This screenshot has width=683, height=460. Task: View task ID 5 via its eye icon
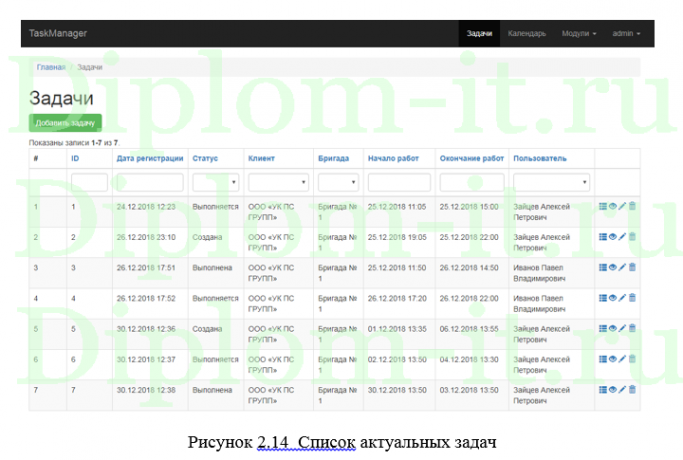point(612,328)
